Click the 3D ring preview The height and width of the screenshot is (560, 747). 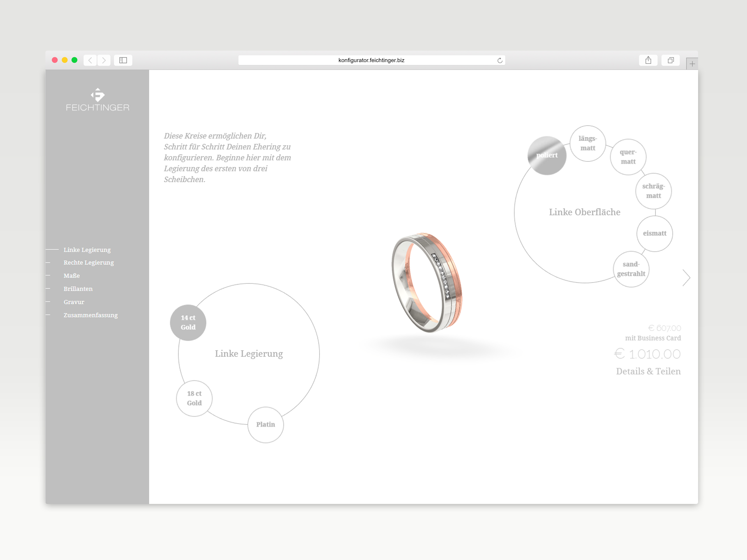click(x=427, y=283)
